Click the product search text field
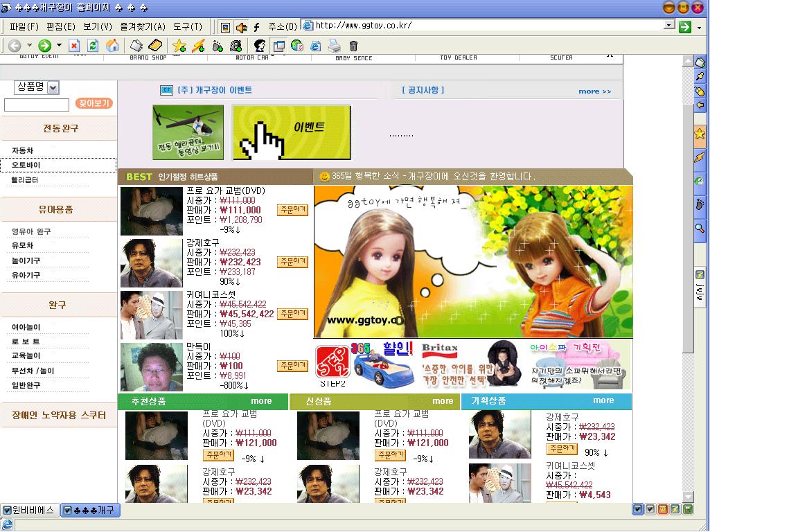 [37, 105]
